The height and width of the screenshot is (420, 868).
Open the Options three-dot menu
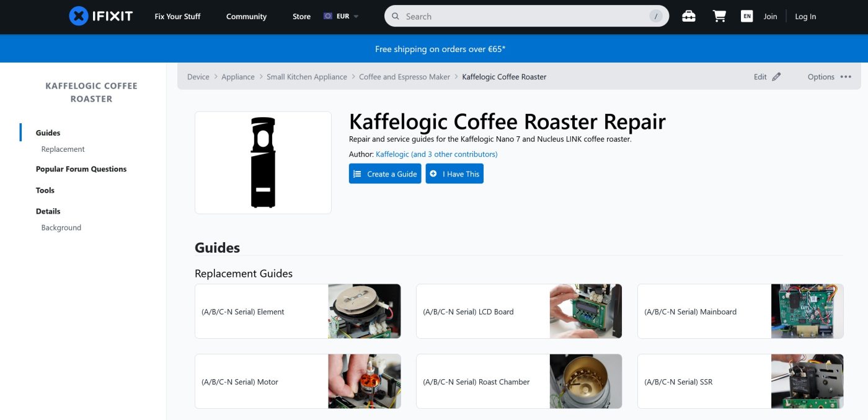[x=846, y=77]
